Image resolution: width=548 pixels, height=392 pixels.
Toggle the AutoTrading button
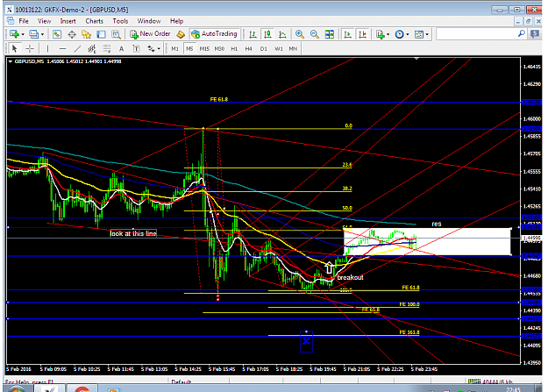(215, 34)
